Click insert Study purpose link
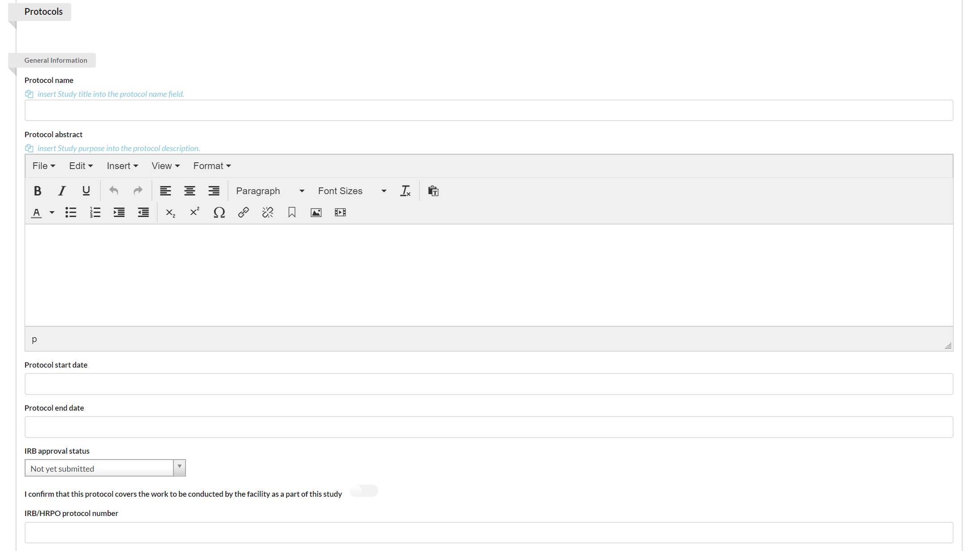980x551 pixels. click(x=118, y=148)
